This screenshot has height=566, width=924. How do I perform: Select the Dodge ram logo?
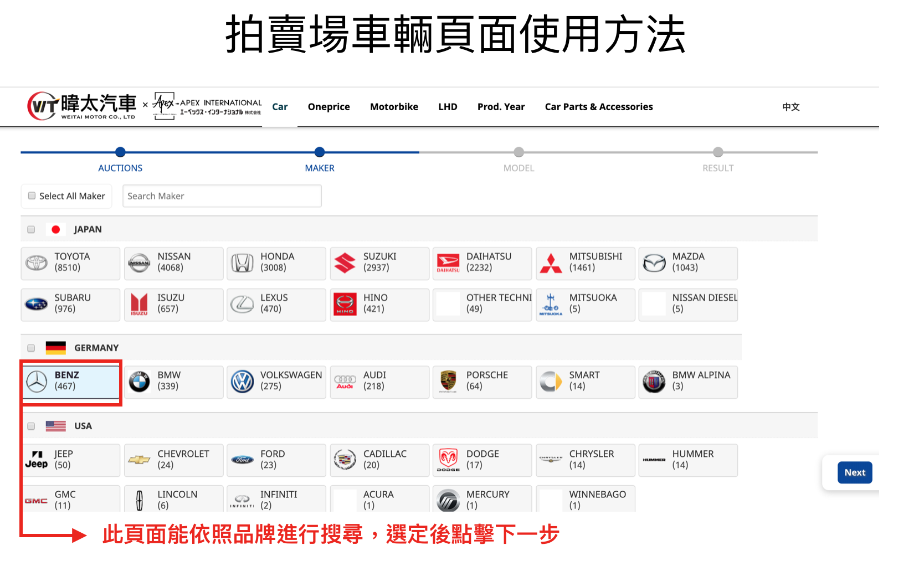click(x=448, y=460)
